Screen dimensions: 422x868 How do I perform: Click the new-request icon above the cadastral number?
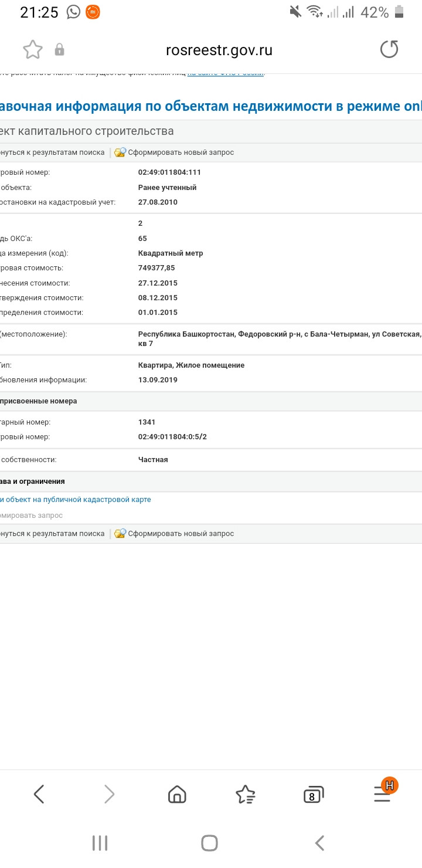[x=120, y=152]
